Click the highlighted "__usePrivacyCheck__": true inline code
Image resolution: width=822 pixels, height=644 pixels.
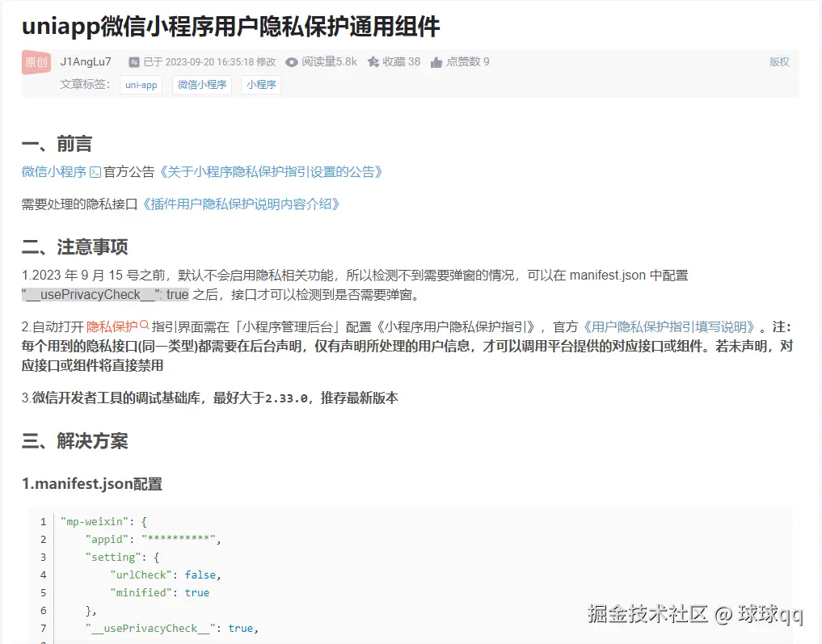pyautogui.click(x=105, y=294)
